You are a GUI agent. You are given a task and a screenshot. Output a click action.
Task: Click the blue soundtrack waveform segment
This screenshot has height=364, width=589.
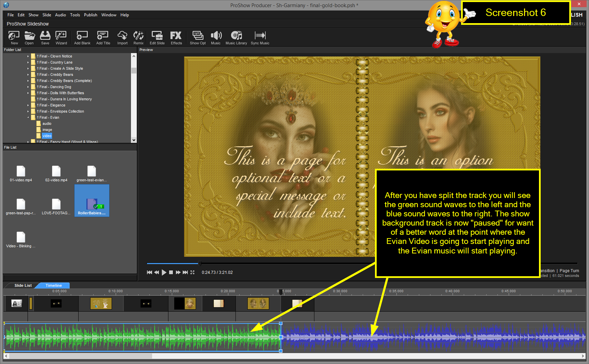[433, 337]
